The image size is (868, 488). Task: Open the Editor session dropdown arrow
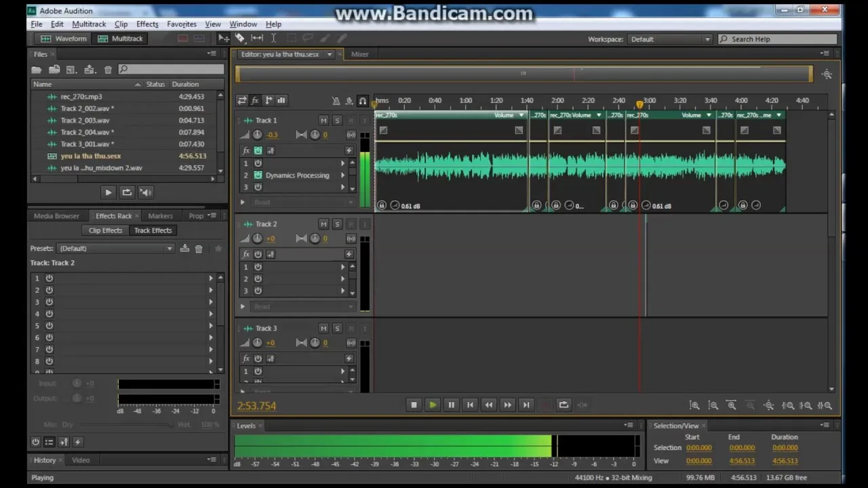[x=330, y=54]
